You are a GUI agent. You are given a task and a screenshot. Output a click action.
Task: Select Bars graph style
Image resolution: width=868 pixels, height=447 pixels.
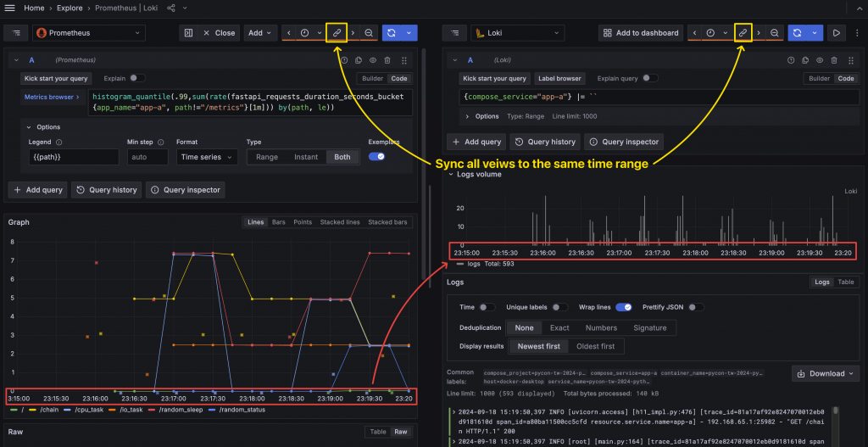(278, 222)
